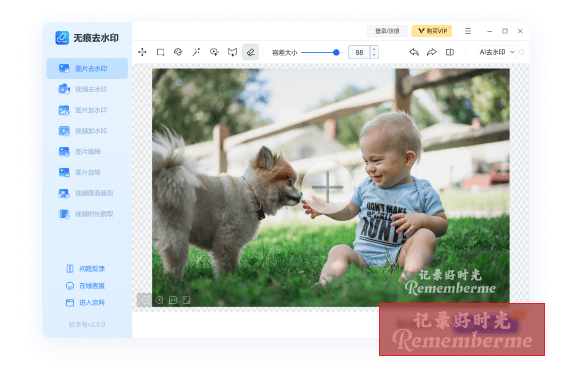Redo the last edit

coord(432,52)
